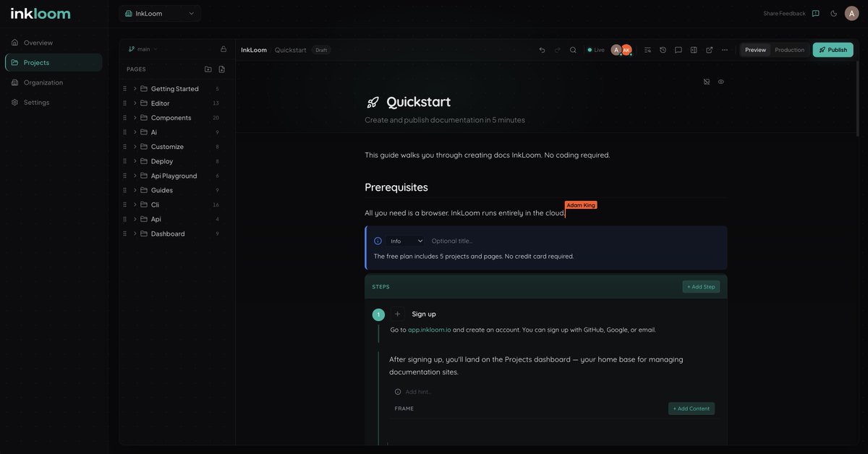Click Quickstart breadcrumb in editor header

[x=291, y=50]
